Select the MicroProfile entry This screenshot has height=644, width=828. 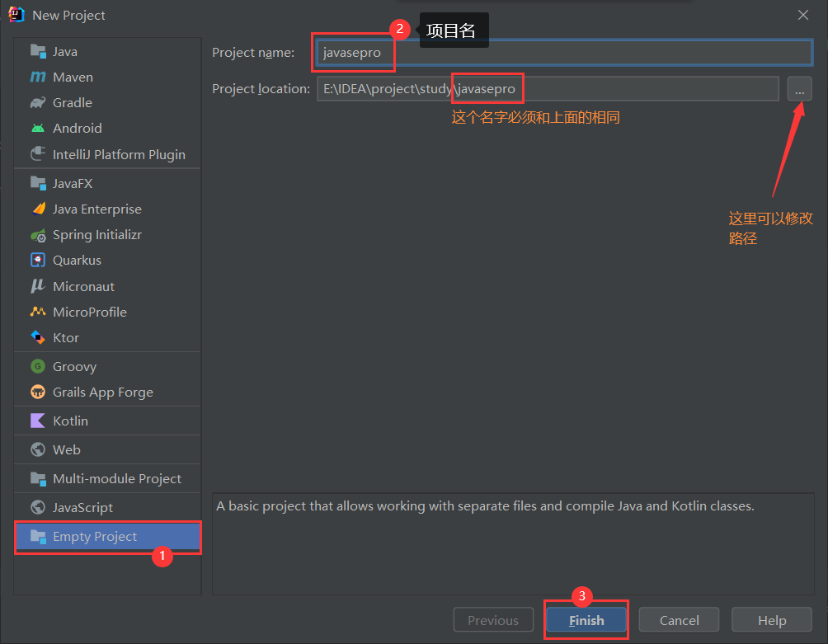pyautogui.click(x=108, y=312)
